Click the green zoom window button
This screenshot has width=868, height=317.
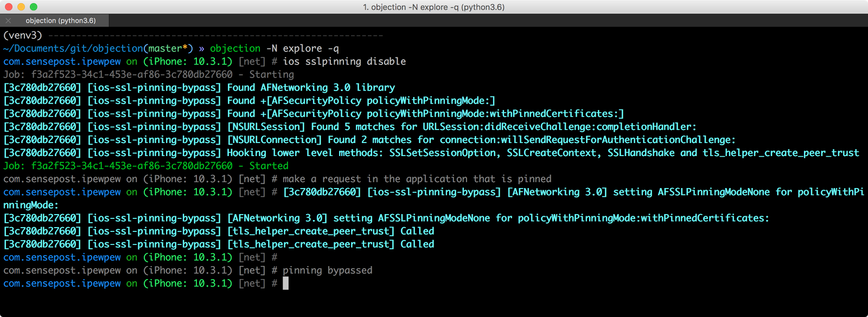click(34, 7)
